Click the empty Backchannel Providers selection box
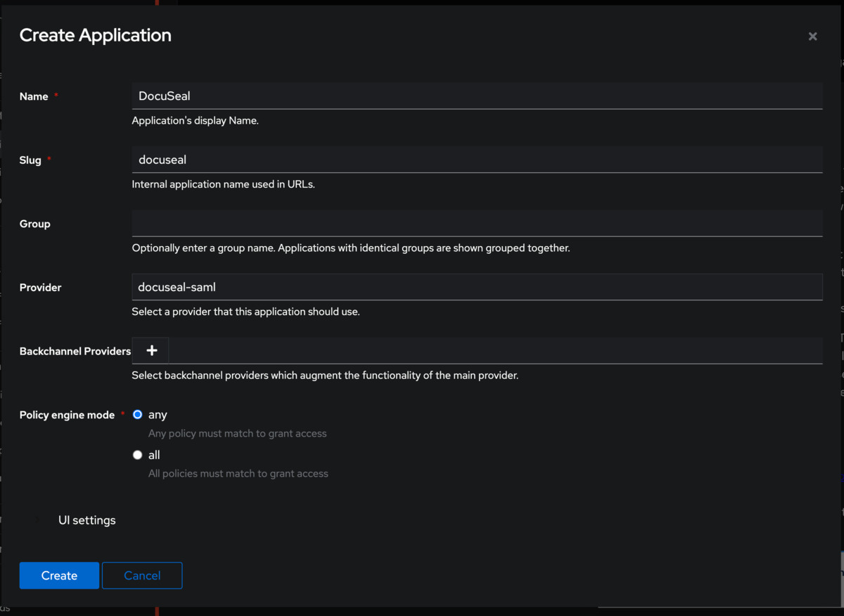The height and width of the screenshot is (616, 844). (494, 350)
